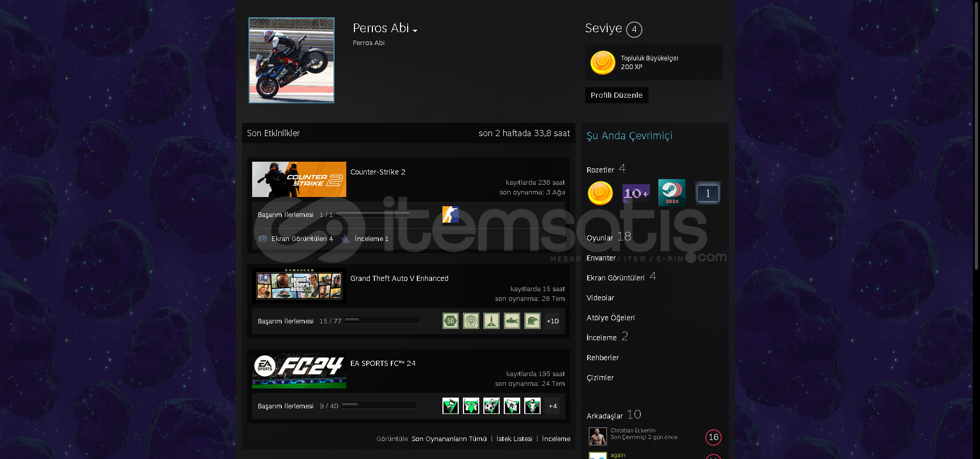Open Son Oynananların Tümü link
Screen dimensions: 980x459
click(x=449, y=439)
